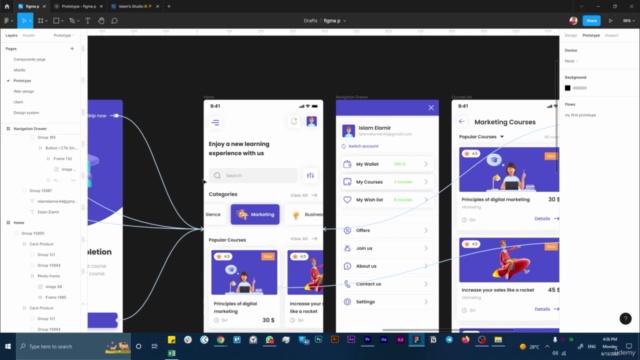The image size is (640, 360).
Task: Open File Explorer from the taskbar
Action: tap(498, 340)
